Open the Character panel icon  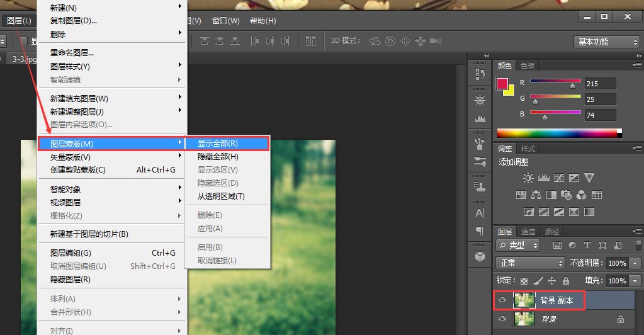(480, 213)
